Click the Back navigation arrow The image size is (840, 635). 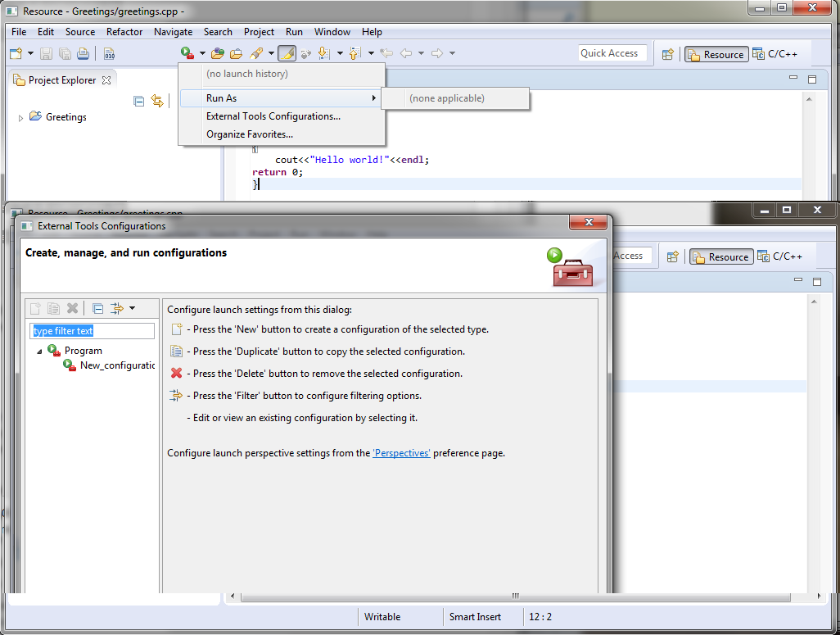coord(406,53)
